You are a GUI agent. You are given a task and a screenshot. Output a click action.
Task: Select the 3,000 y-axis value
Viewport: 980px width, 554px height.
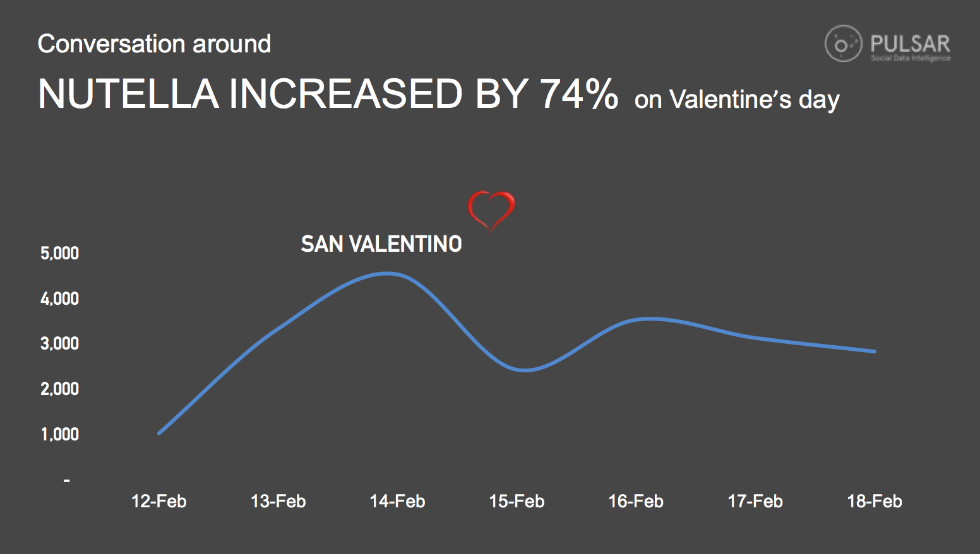60,344
